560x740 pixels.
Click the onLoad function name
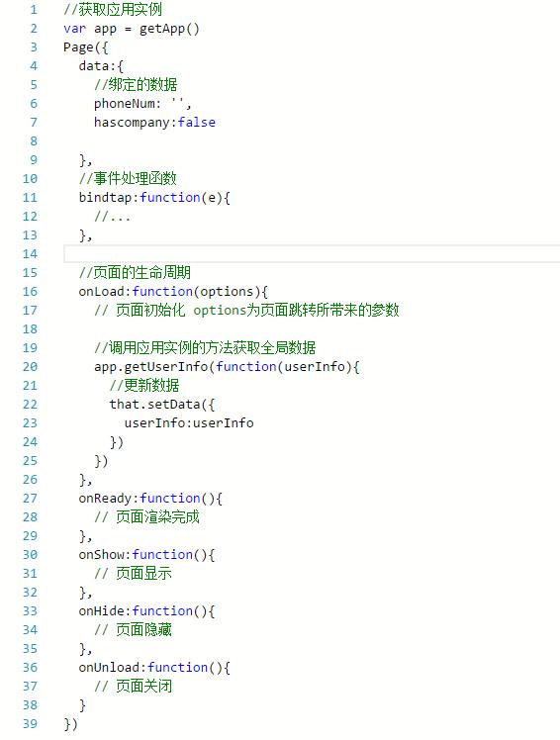click(101, 291)
